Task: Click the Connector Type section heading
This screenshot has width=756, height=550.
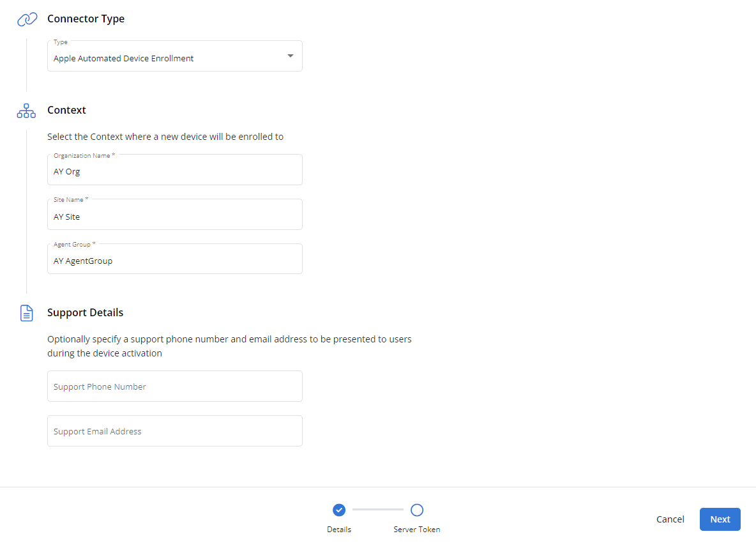Action: click(86, 19)
